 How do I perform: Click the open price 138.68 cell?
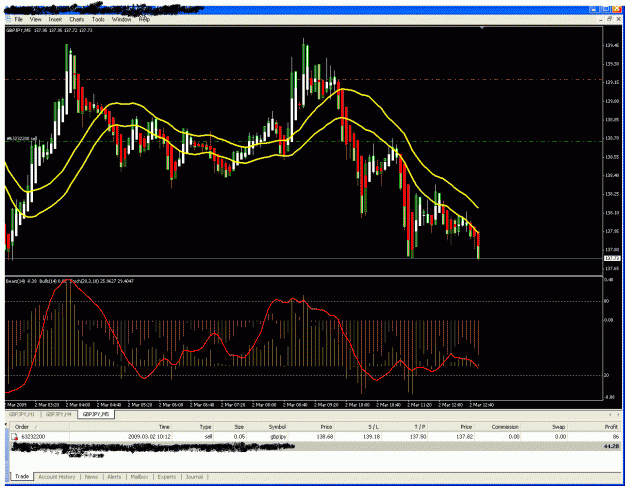pos(325,437)
